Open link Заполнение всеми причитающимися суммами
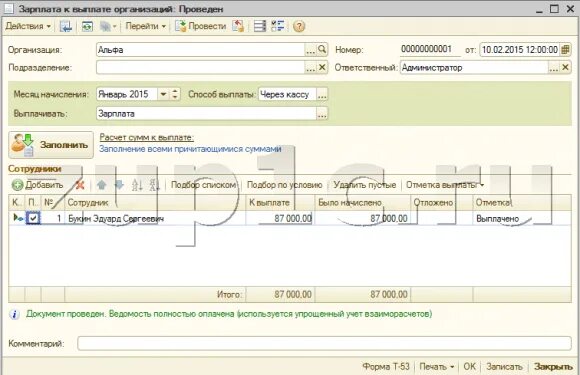The height and width of the screenshot is (375, 580). 190,149
